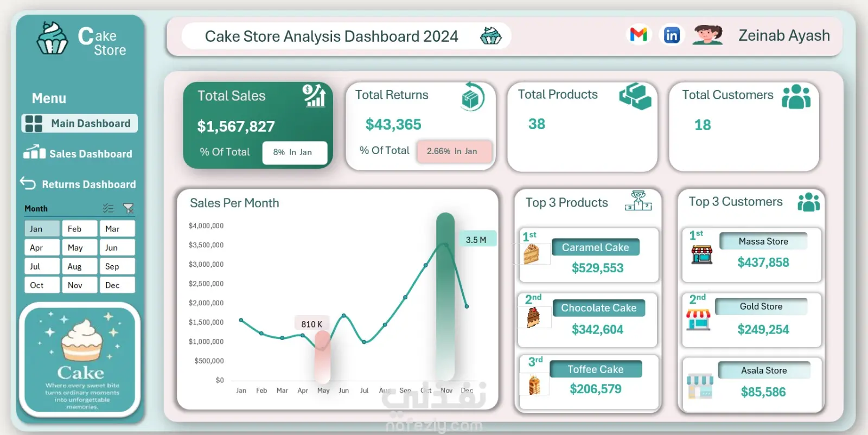Click the Massa Store customer label
Screen dimensions: 868x435
pos(763,241)
